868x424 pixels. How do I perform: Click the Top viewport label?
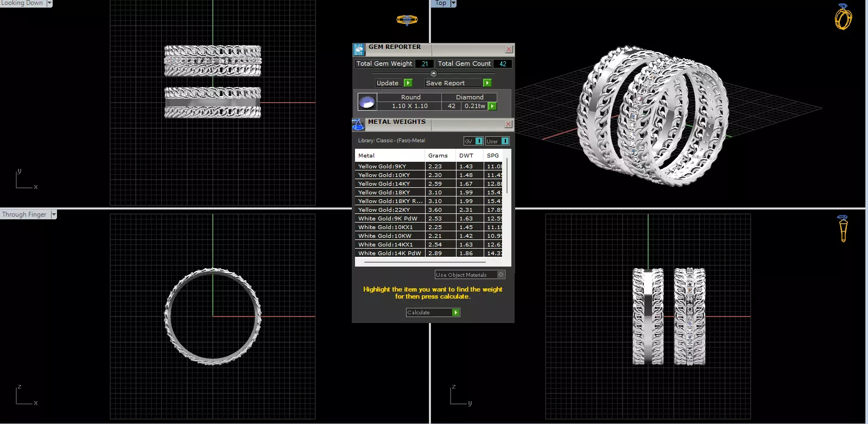click(441, 3)
